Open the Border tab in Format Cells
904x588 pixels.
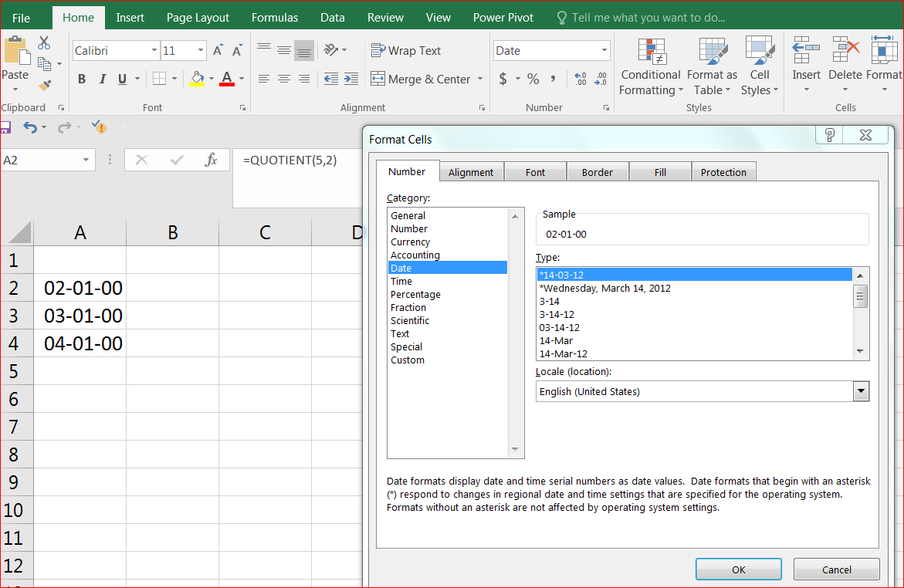[598, 172]
